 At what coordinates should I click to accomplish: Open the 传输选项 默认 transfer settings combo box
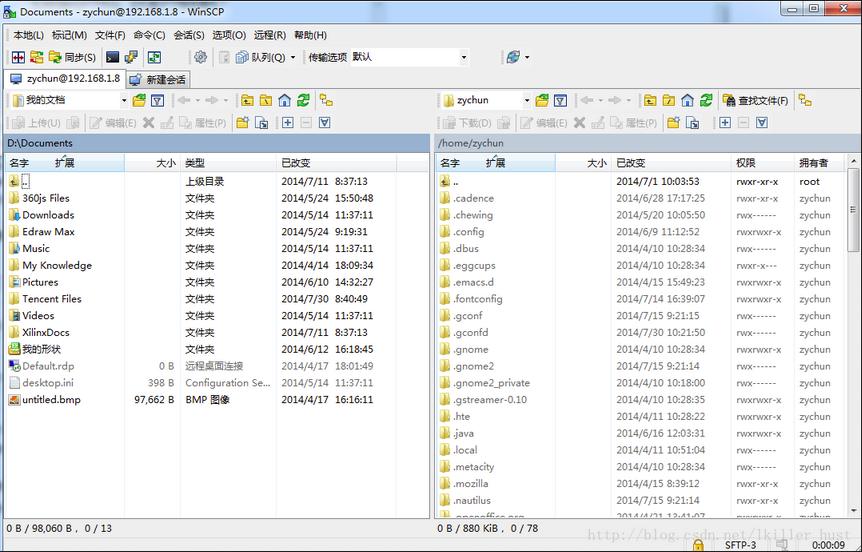[410, 57]
